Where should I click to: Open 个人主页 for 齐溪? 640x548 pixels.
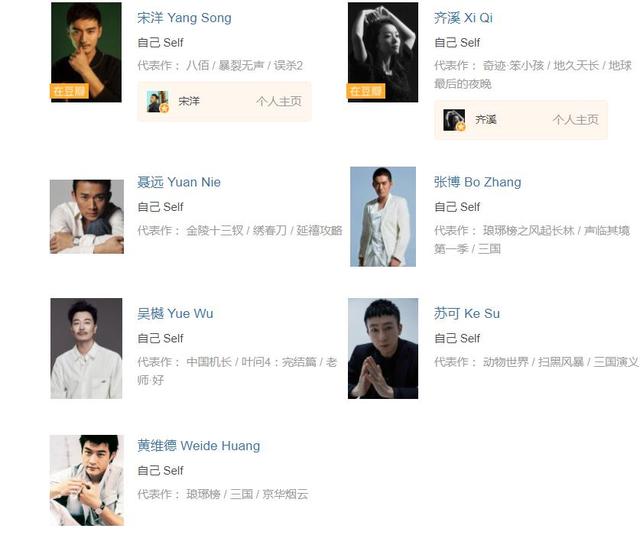click(x=576, y=120)
